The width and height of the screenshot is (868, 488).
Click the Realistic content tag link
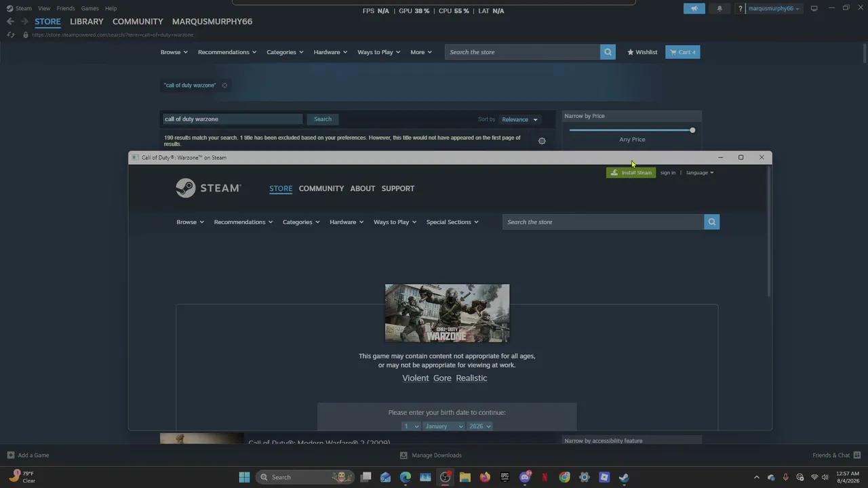pos(471,378)
